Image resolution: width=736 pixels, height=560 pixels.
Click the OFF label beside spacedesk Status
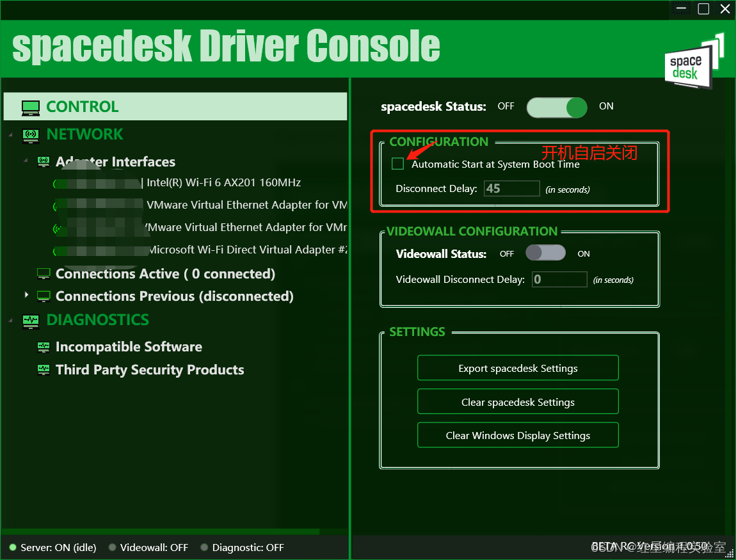point(506,106)
